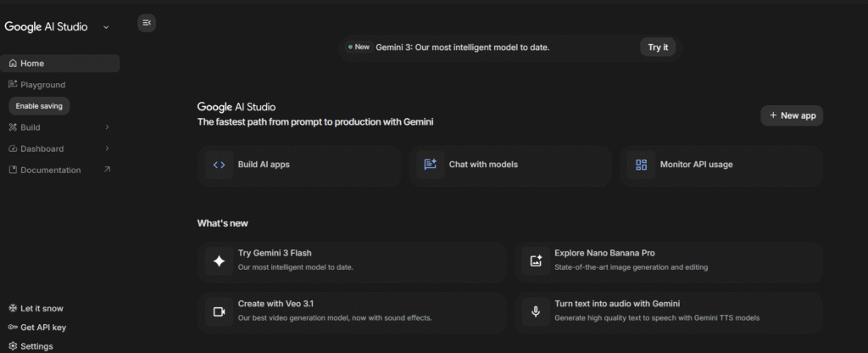
Task: Open the Create with Veo 3.1 card
Action: [352, 312]
